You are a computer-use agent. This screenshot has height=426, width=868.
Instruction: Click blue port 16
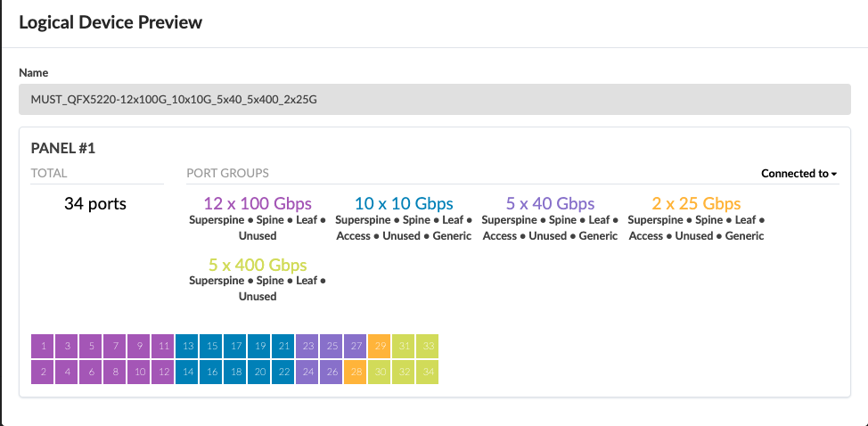pos(211,372)
